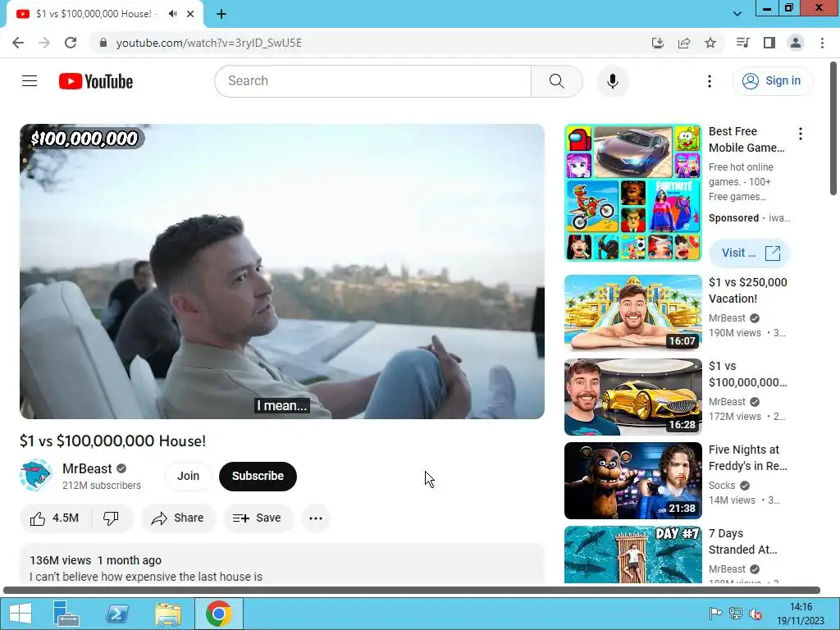This screenshot has height=630, width=840.
Task: Open 7 Days Stranded At Sea thumbnail
Action: coord(632,555)
